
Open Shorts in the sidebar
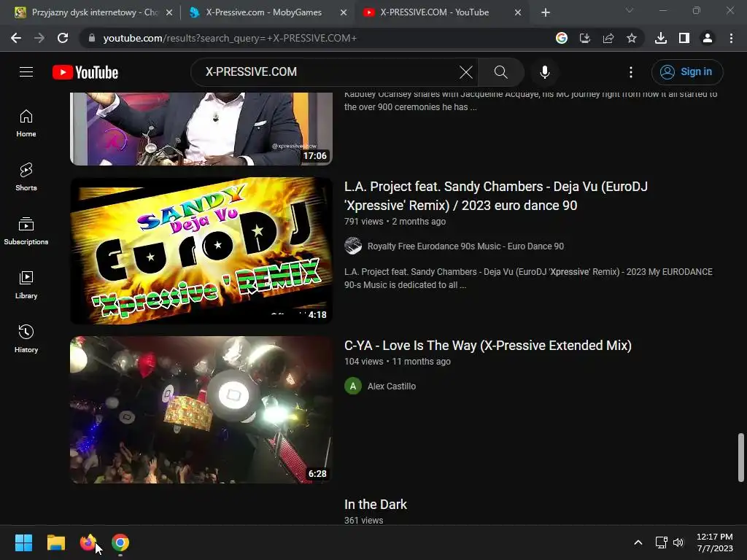point(26,177)
